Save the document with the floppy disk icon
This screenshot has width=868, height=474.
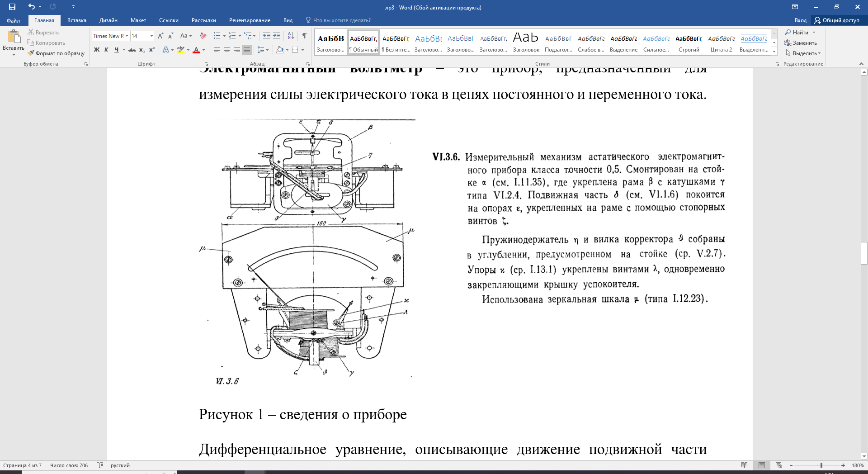[12, 7]
